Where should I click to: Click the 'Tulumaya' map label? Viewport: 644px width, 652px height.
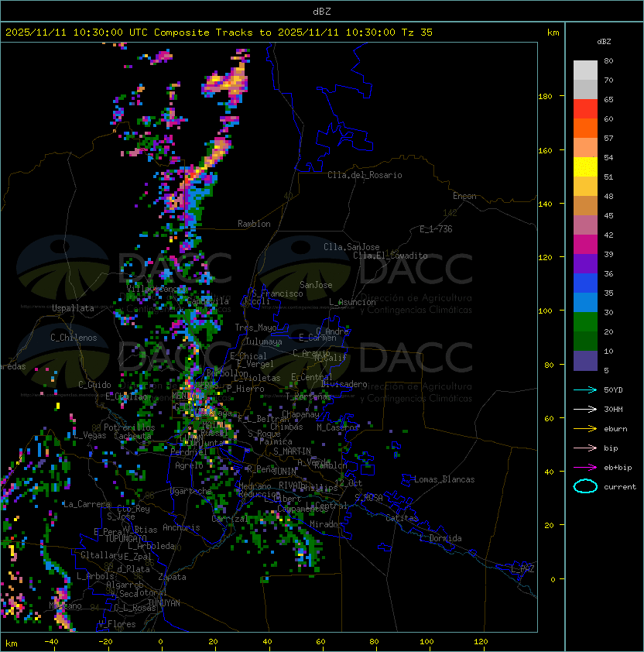[264, 341]
